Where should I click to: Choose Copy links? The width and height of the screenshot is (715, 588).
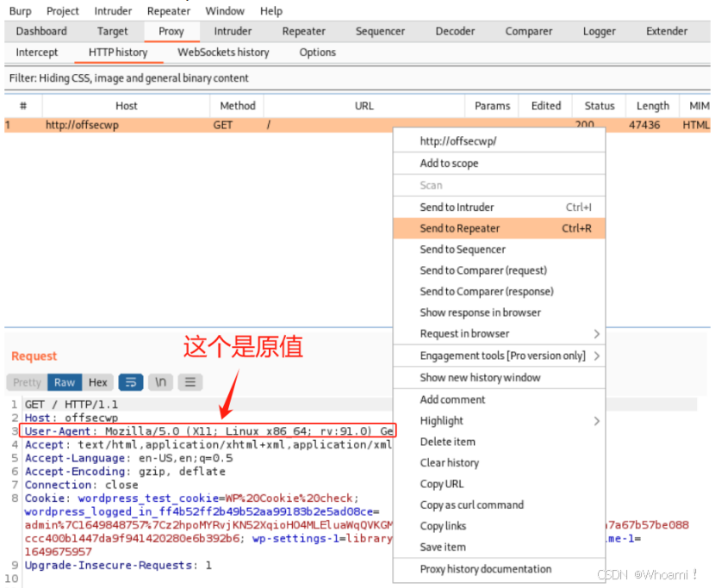click(x=500, y=525)
